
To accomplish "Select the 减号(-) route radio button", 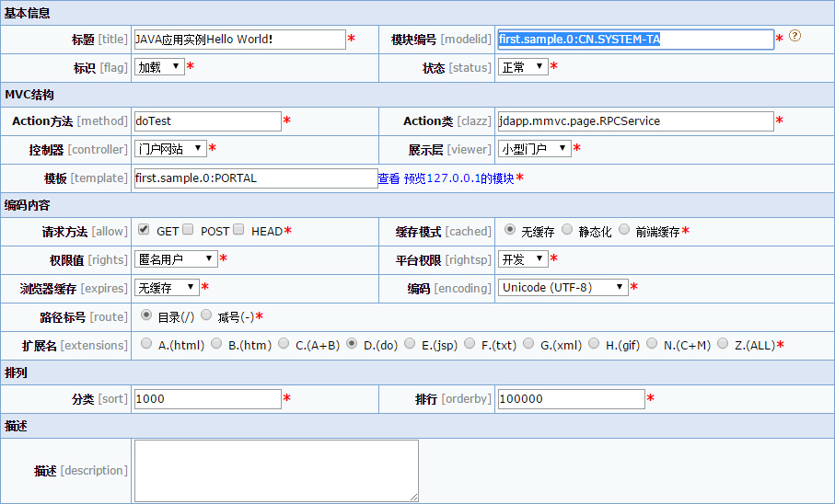I will (x=206, y=315).
